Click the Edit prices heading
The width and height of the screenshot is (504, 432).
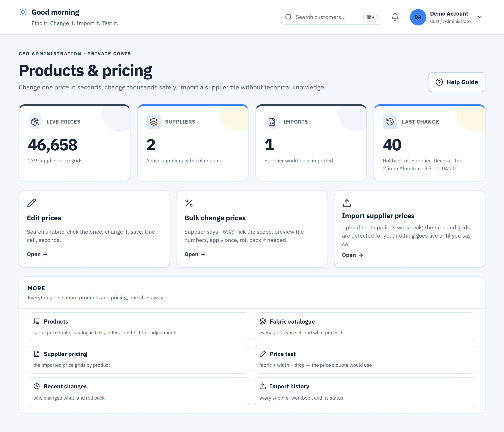tap(44, 218)
